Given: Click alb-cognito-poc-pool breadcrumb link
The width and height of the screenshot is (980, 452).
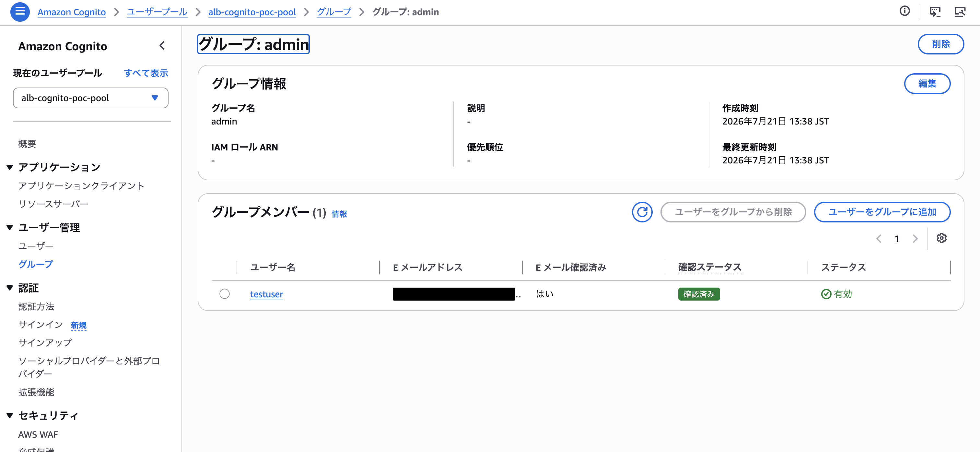Looking at the screenshot, I should 252,12.
